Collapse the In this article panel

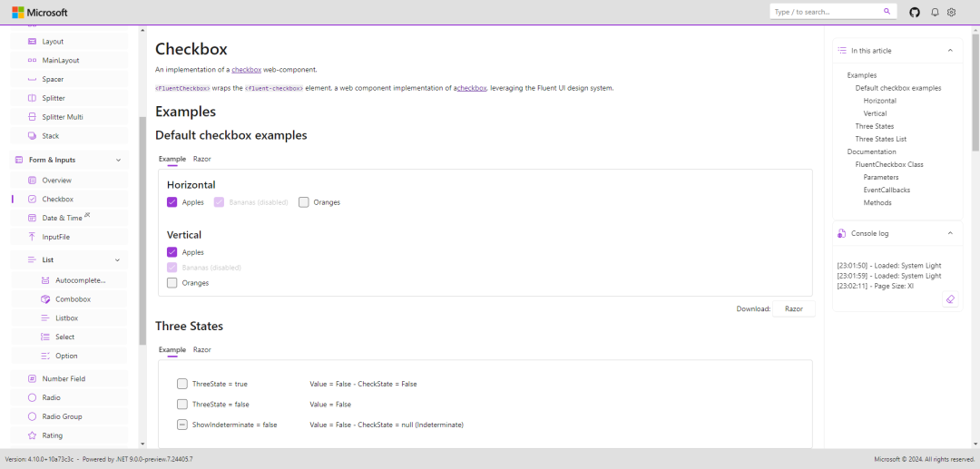point(950,51)
